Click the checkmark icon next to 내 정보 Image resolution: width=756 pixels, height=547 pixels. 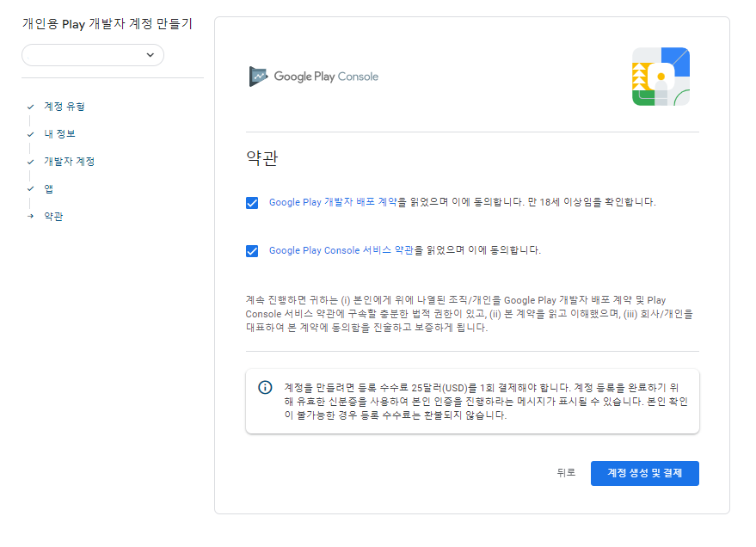(31, 134)
